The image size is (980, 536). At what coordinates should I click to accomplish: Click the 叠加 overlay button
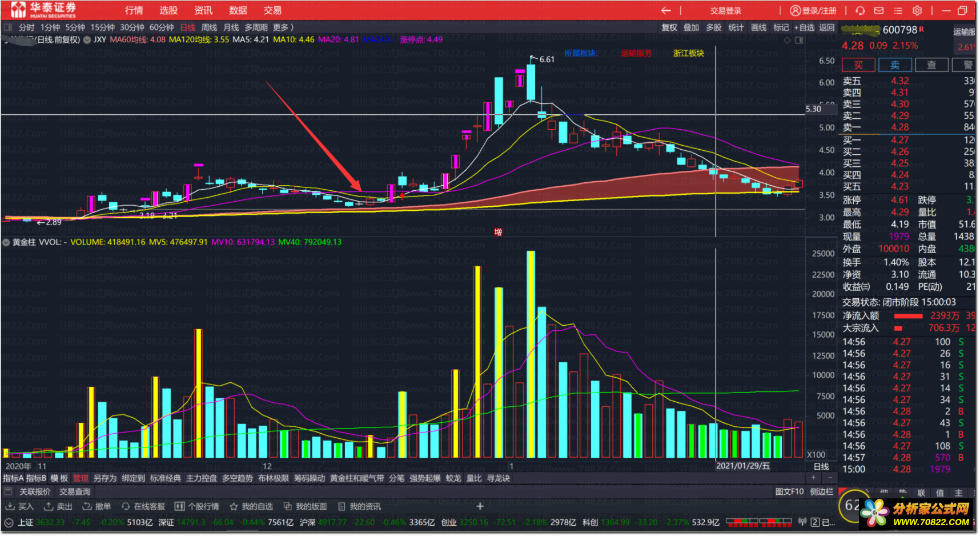pos(692,27)
